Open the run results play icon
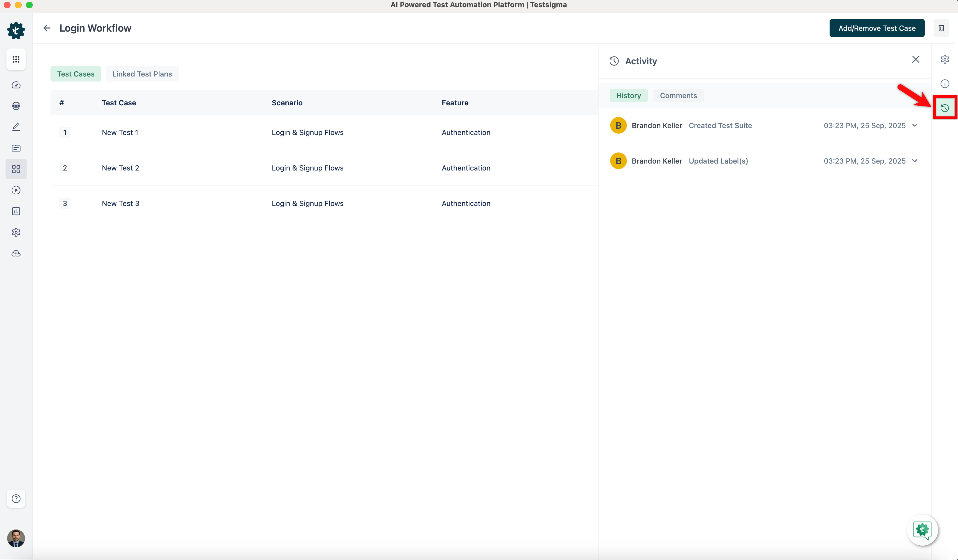 [16, 190]
